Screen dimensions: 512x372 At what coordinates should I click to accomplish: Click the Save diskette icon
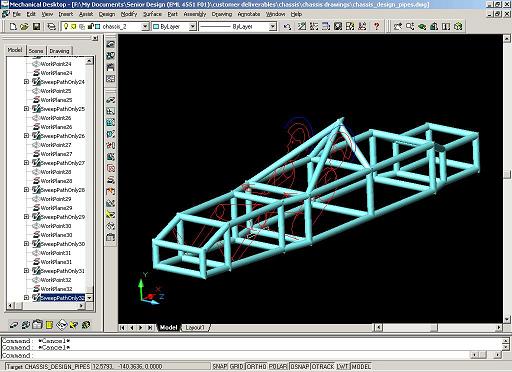click(36, 26)
